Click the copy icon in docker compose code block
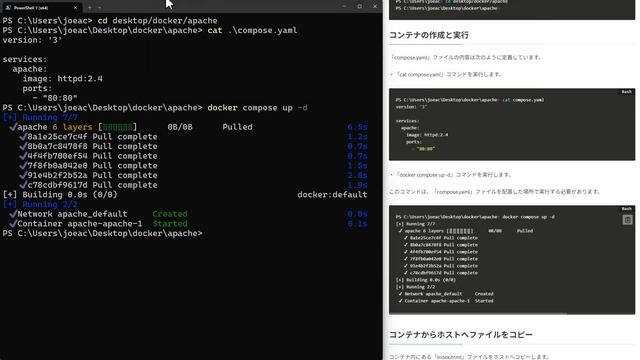 point(627,220)
